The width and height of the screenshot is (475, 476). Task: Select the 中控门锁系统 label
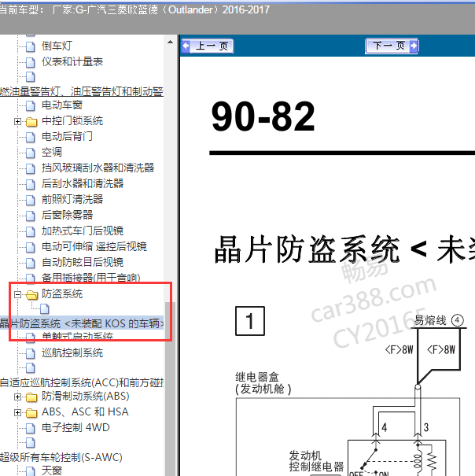(x=72, y=121)
